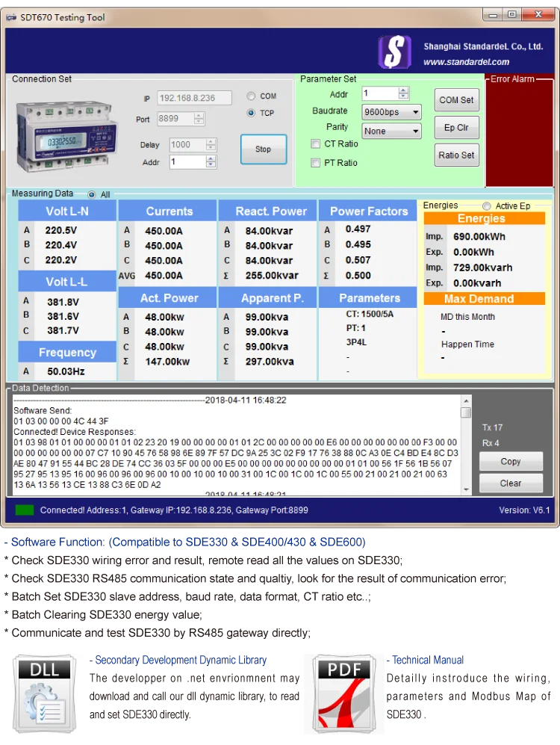
Task: Click the CT: 1500/5A parameter
Action: point(370,314)
